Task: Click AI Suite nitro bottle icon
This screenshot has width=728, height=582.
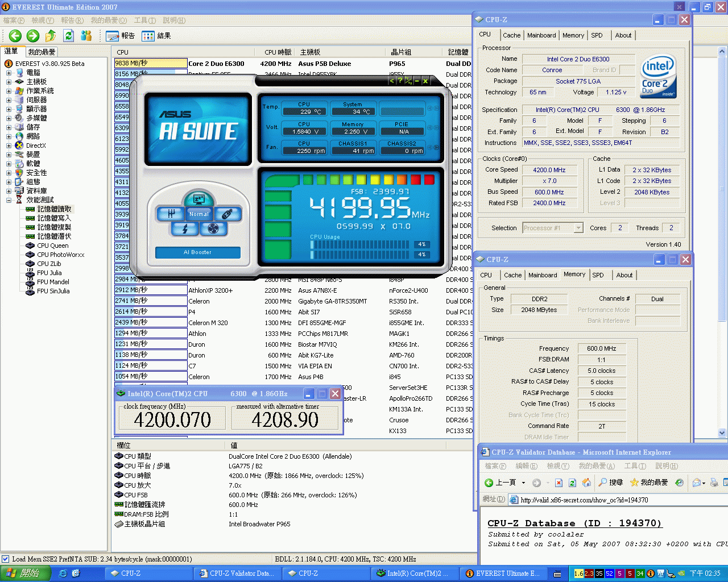Action: point(227,214)
